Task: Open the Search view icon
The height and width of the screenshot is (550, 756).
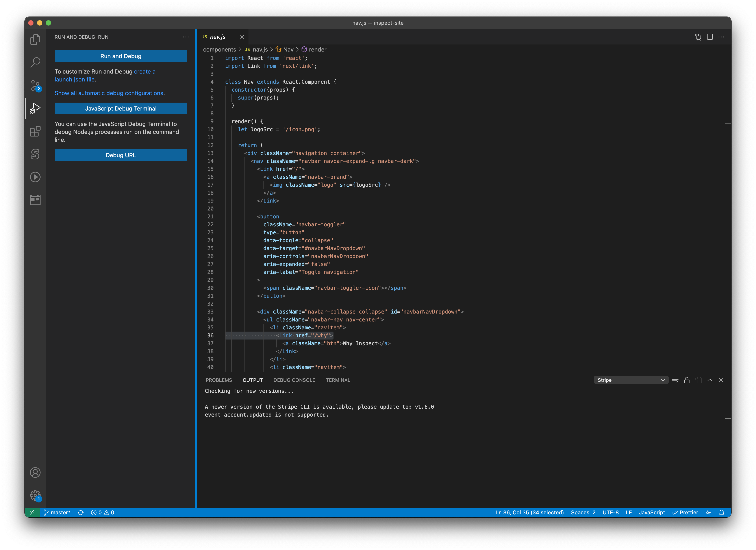Action: pyautogui.click(x=35, y=62)
